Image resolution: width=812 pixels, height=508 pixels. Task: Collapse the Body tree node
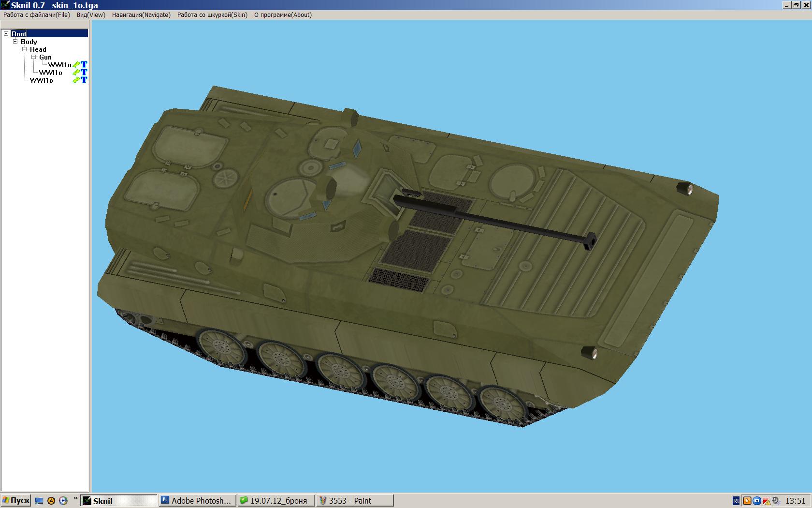coord(15,42)
